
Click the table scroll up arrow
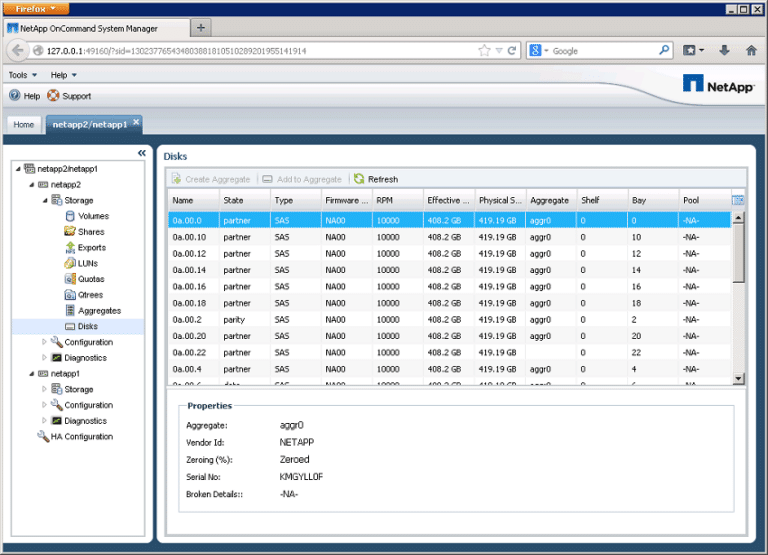(x=739, y=217)
